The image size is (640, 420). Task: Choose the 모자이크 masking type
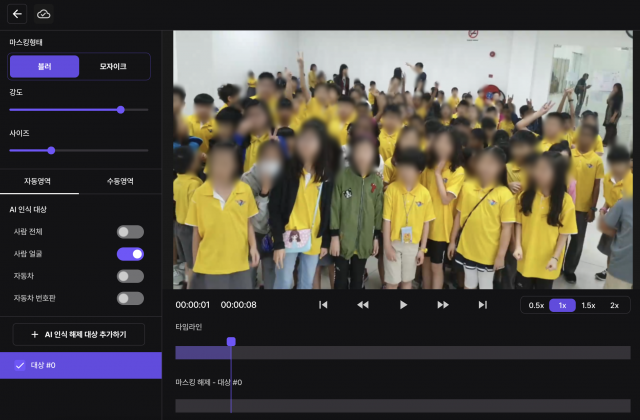(113, 67)
